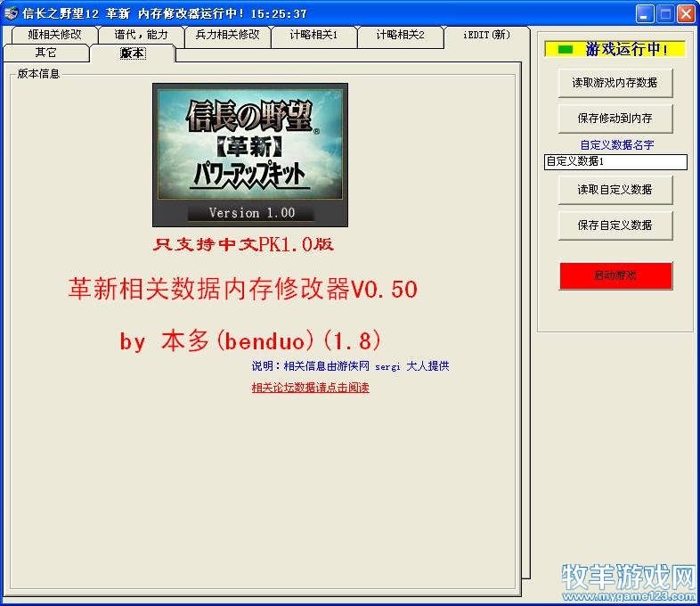Click the 版本信息 group label

(x=38, y=74)
